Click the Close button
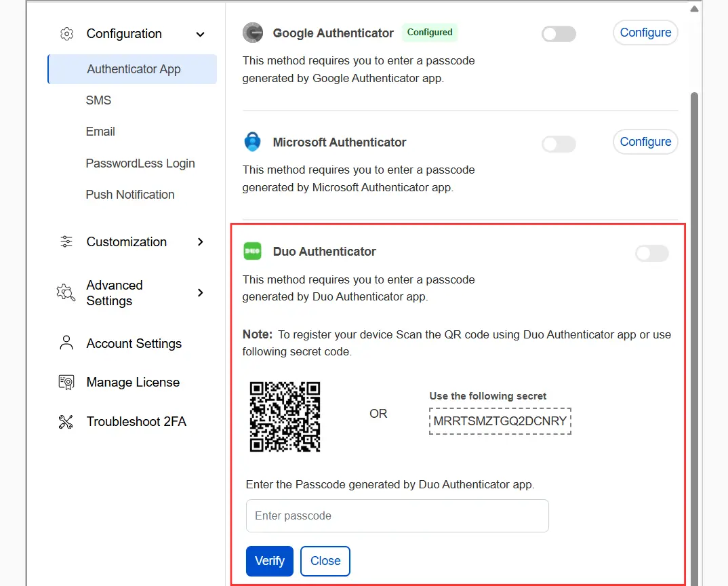The width and height of the screenshot is (728, 586). pyautogui.click(x=325, y=561)
